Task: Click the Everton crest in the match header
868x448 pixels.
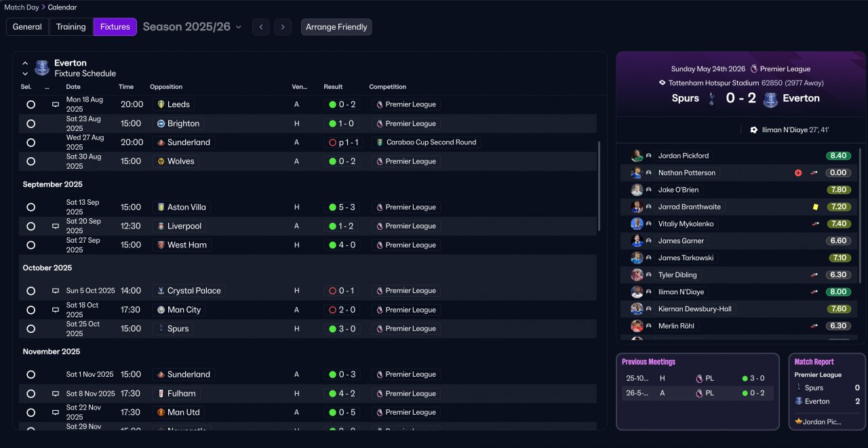Action: (x=770, y=100)
